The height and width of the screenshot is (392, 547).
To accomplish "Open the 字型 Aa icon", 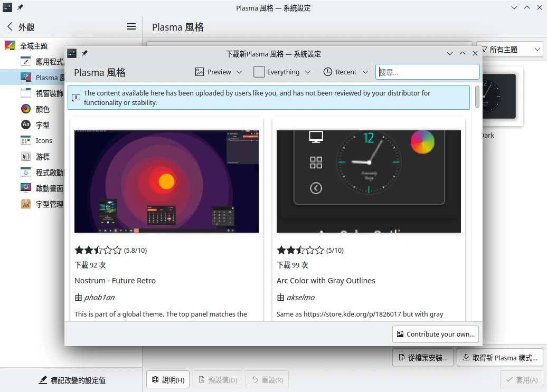I will tap(26, 125).
